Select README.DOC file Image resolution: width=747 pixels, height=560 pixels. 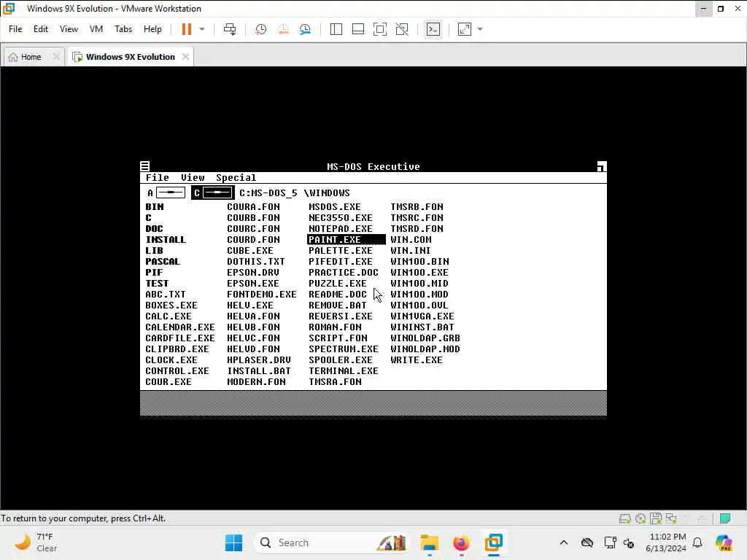click(338, 295)
